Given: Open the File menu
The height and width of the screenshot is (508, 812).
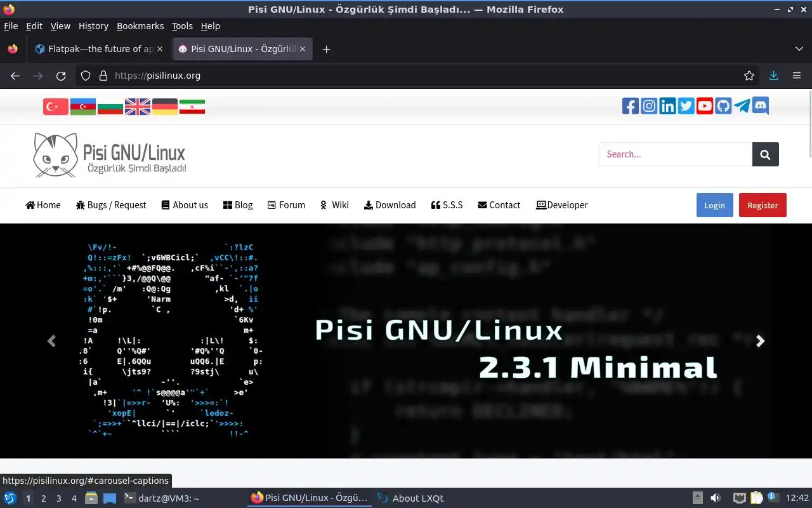Looking at the screenshot, I should 11,26.
